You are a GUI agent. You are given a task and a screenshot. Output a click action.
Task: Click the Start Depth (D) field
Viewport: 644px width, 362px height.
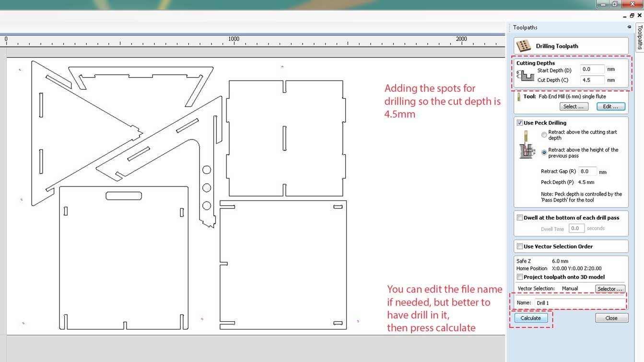click(592, 70)
